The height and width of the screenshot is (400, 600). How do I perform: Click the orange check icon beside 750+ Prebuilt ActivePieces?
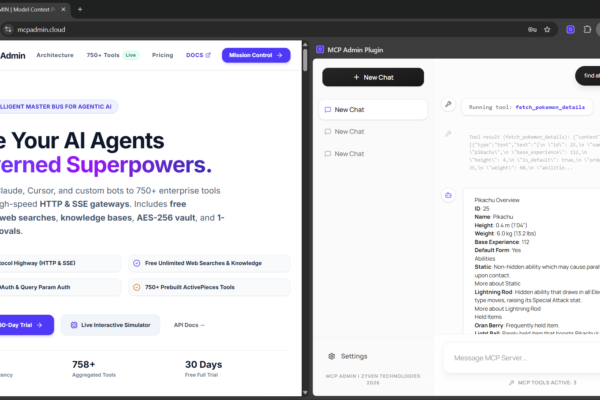click(137, 287)
